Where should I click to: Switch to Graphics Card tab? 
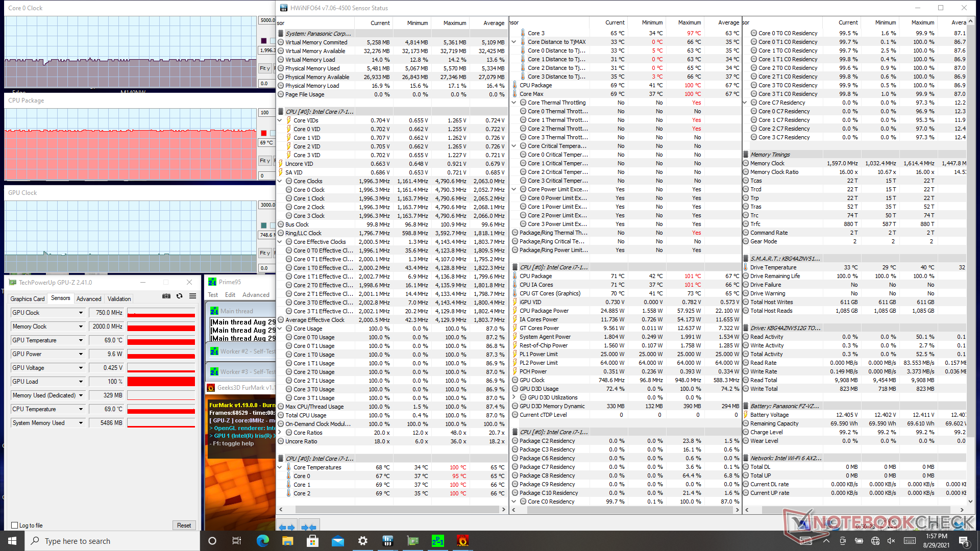pyautogui.click(x=28, y=299)
